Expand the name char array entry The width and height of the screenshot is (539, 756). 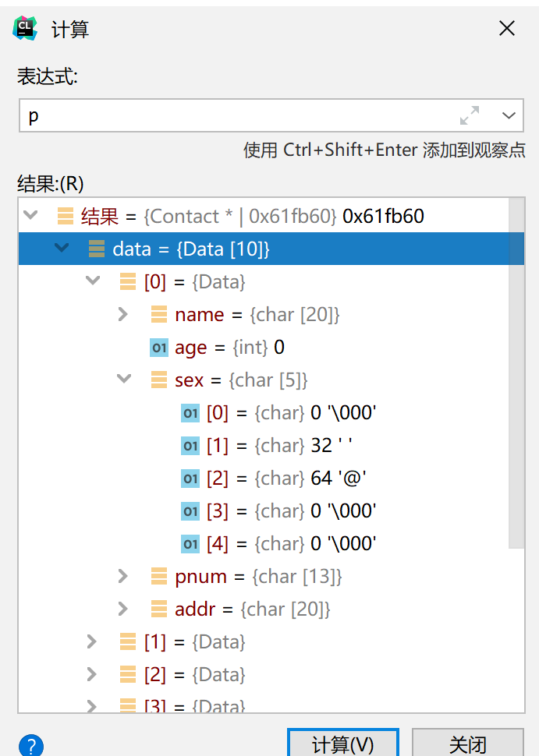[x=122, y=314]
